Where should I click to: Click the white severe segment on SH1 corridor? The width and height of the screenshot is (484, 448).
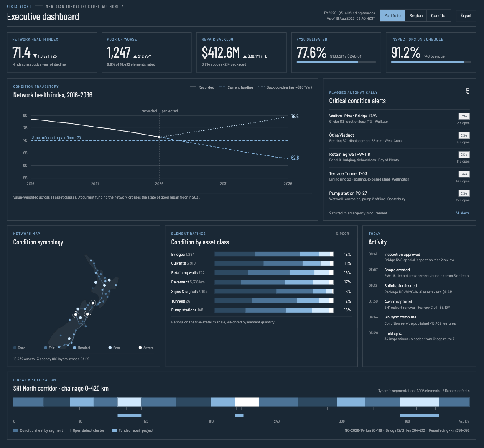pyautogui.click(x=247, y=402)
